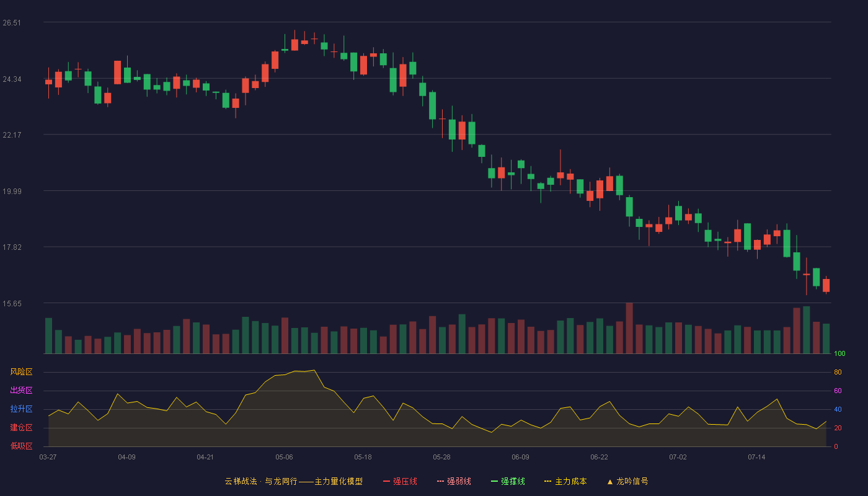Click the 07-14 date marker on the axis
The image size is (868, 496).
[x=756, y=457]
